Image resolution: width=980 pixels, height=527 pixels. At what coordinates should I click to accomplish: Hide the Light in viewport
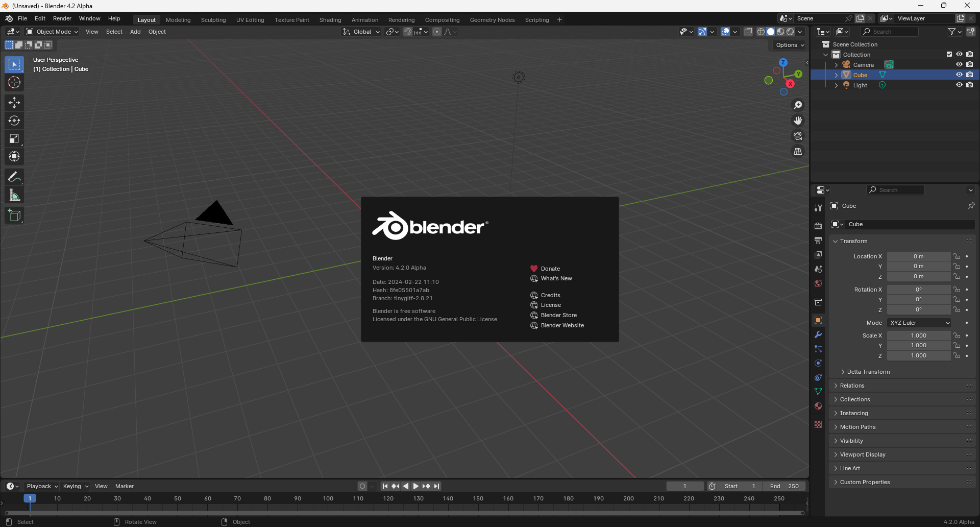point(959,85)
